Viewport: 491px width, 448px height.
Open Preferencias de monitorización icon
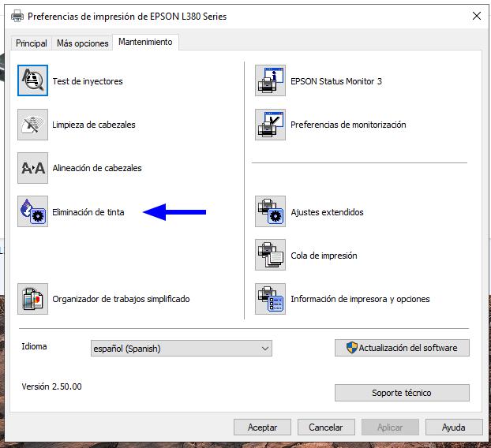point(270,125)
